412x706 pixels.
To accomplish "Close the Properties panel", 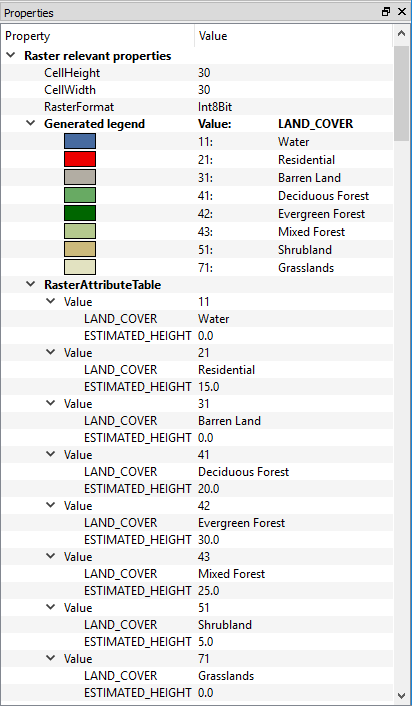I will pyautogui.click(x=402, y=12).
